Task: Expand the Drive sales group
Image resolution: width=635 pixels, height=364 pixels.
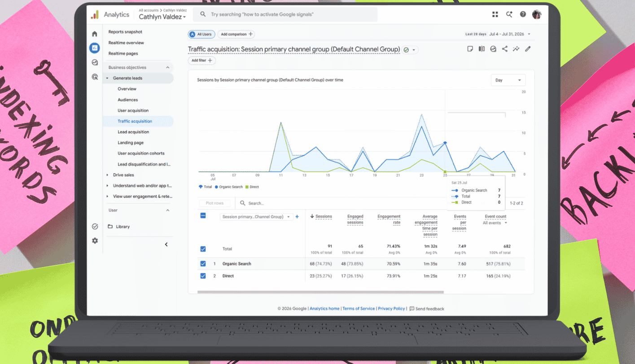Action: pos(107,175)
